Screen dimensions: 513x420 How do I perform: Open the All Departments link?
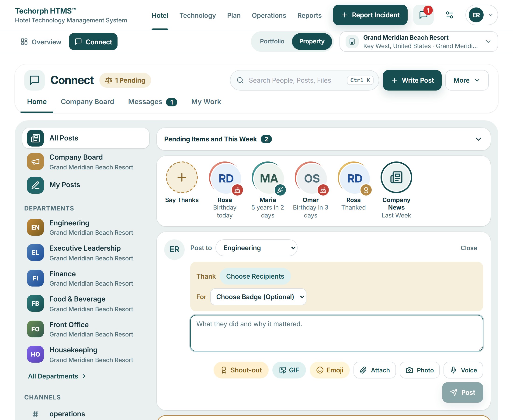click(57, 376)
